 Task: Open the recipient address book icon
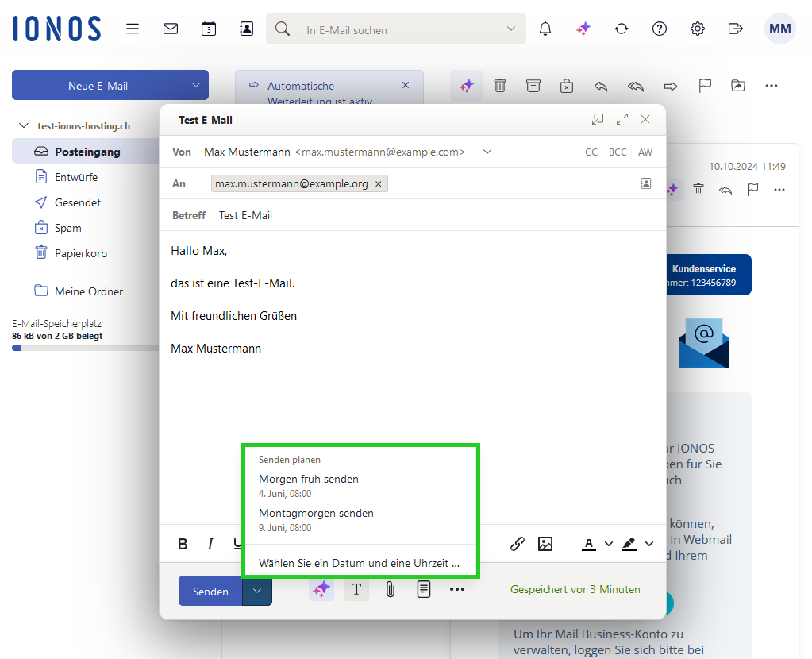pyautogui.click(x=646, y=183)
